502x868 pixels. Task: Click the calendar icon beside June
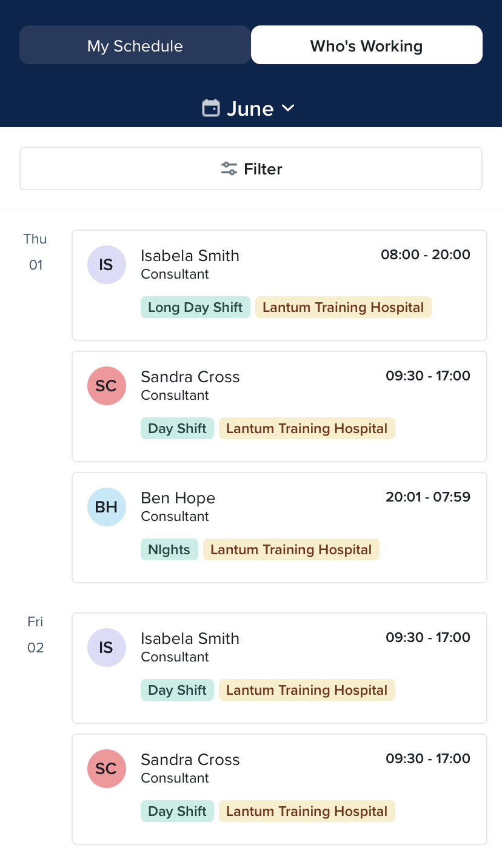[x=210, y=108]
